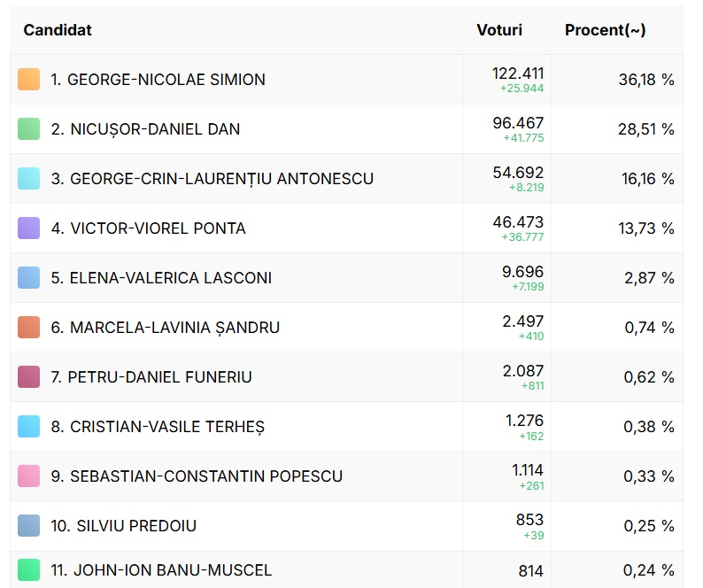Click the steel blue swatch beside Silviu Predoiu
This screenshot has width=703, height=588.
pos(29,526)
